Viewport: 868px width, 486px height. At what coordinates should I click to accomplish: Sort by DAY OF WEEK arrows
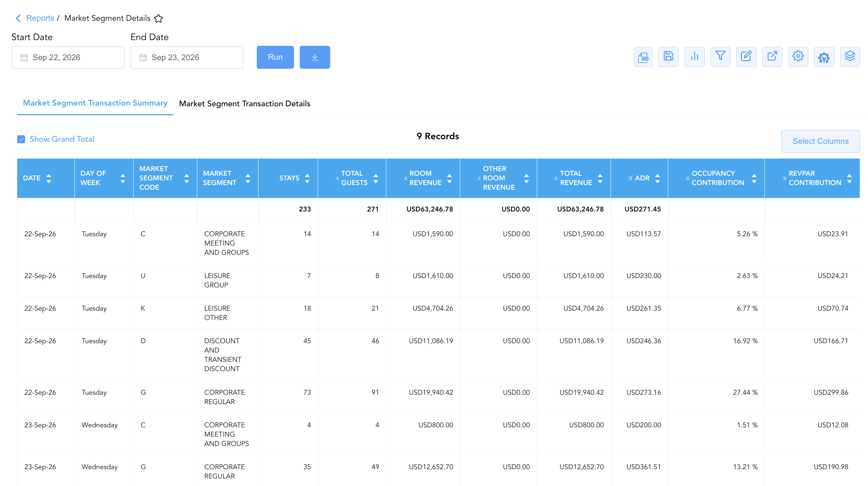pyautogui.click(x=123, y=178)
